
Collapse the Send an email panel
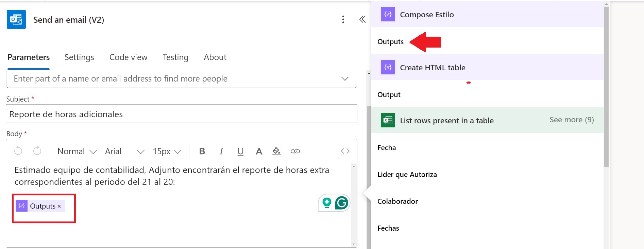[x=362, y=20]
